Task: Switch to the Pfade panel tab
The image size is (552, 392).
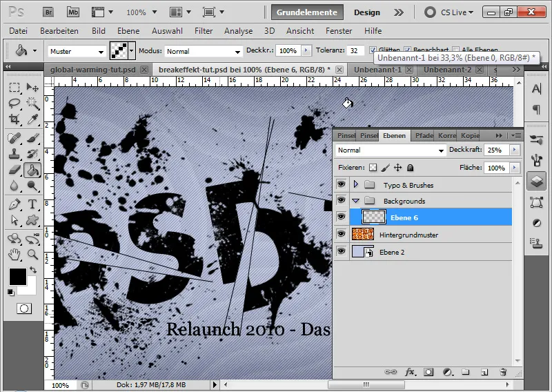Action: tap(424, 135)
